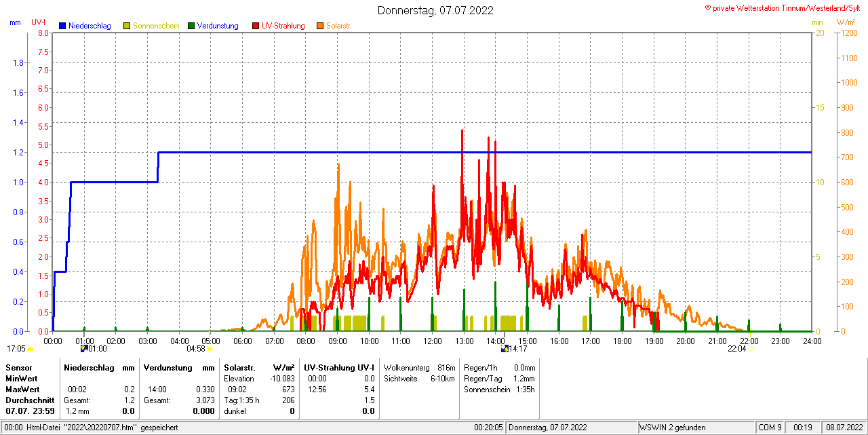The height and width of the screenshot is (435, 868).
Task: Click the Html-Datei gespeichert status message
Action: (x=91, y=428)
